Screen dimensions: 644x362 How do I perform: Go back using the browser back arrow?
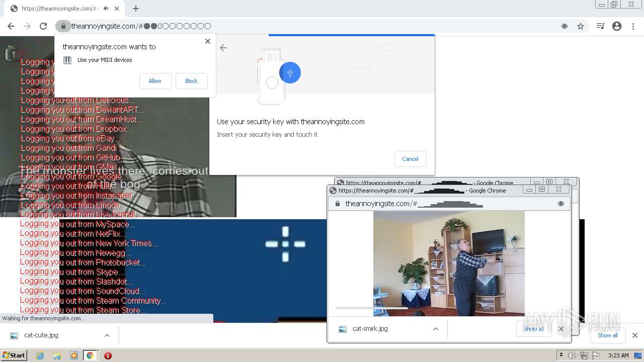pyautogui.click(x=11, y=26)
